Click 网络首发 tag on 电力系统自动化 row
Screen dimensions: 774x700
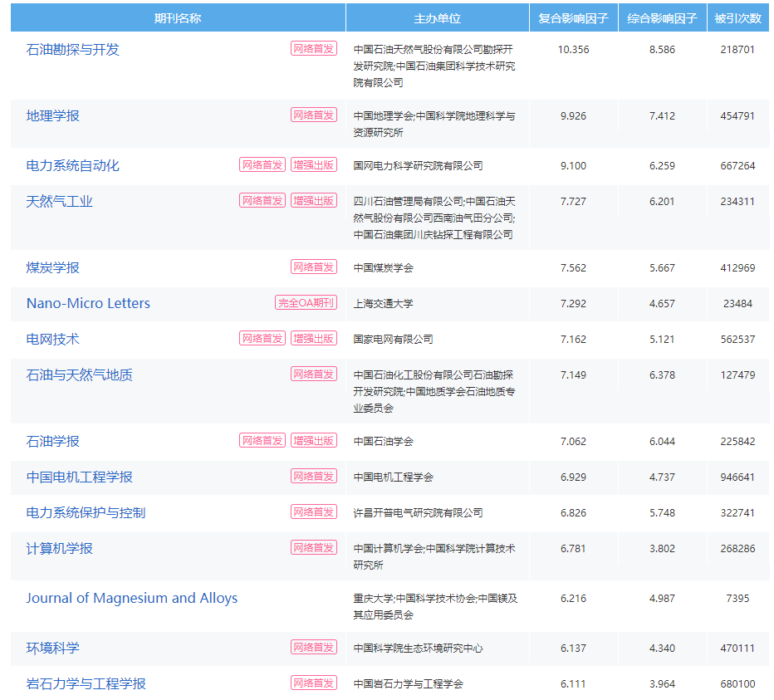[x=262, y=165]
